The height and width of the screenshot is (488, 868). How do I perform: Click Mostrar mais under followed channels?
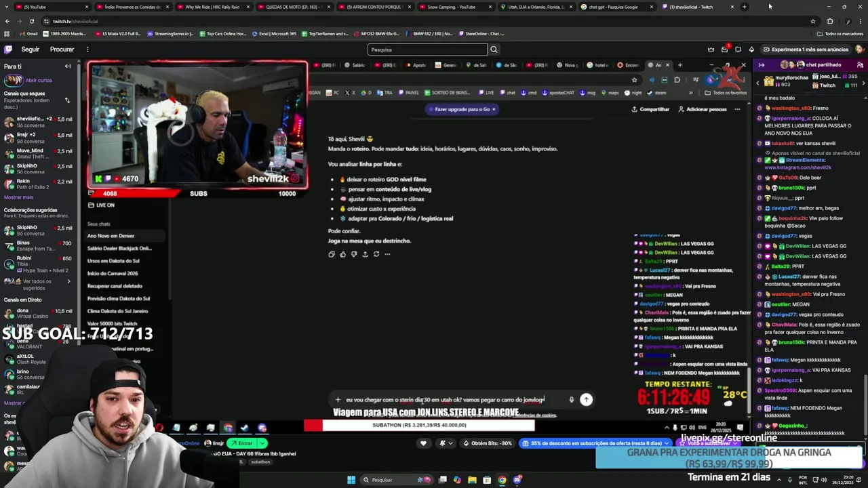18,197
